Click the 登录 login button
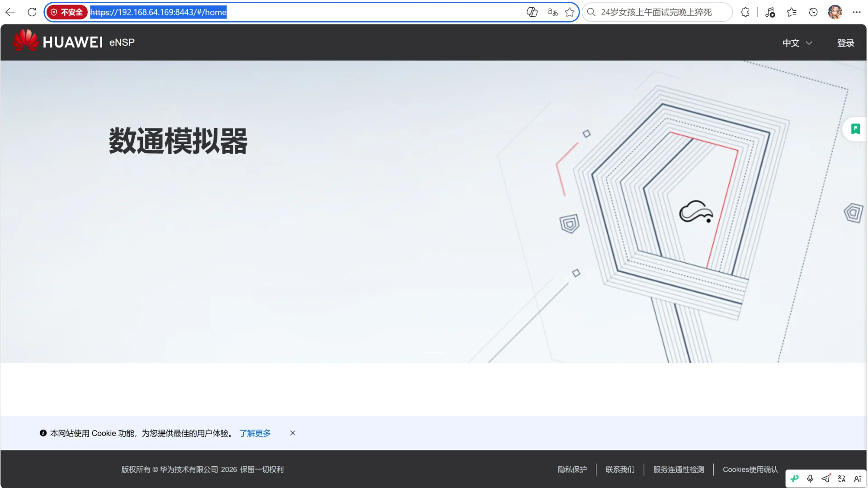This screenshot has height=488, width=868. pos(845,43)
